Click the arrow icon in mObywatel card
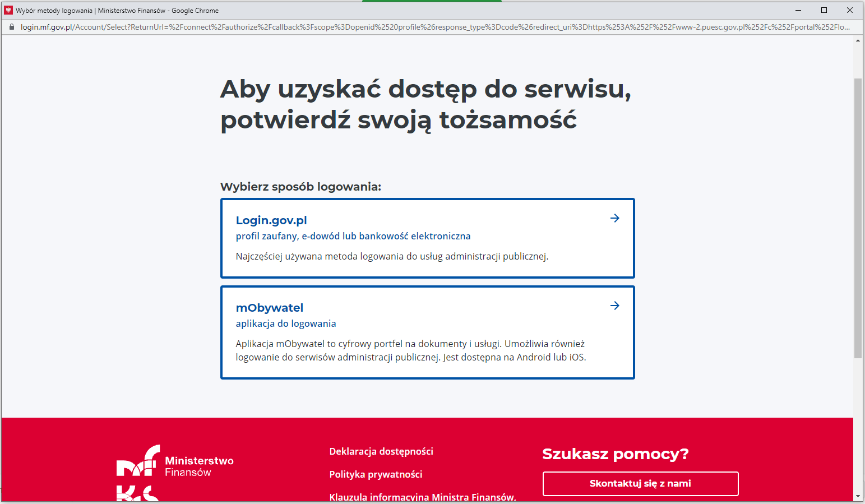The height and width of the screenshot is (504, 865). (x=614, y=306)
